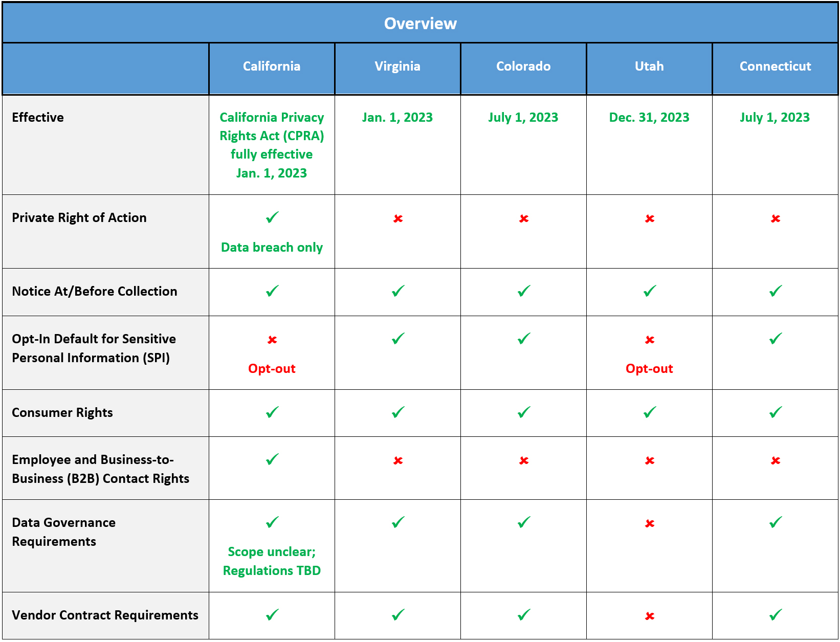Select the Connecticut column header

click(x=775, y=67)
